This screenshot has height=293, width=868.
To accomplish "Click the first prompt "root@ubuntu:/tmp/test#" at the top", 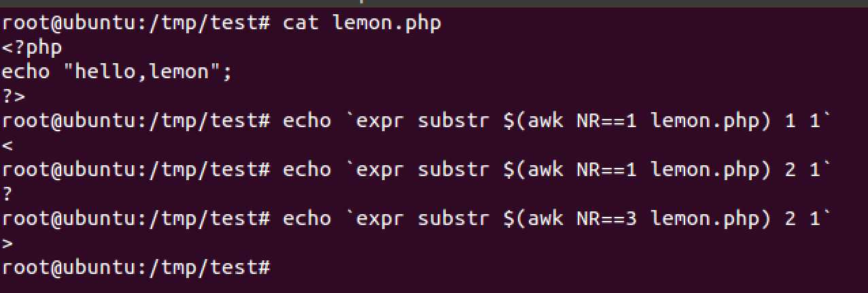I will [x=136, y=22].
